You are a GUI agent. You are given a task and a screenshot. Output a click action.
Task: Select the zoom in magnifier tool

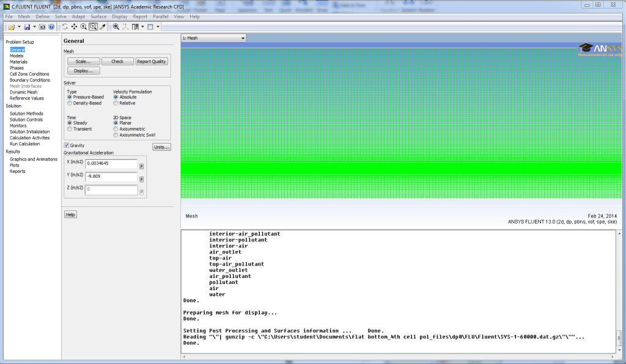tap(93, 27)
